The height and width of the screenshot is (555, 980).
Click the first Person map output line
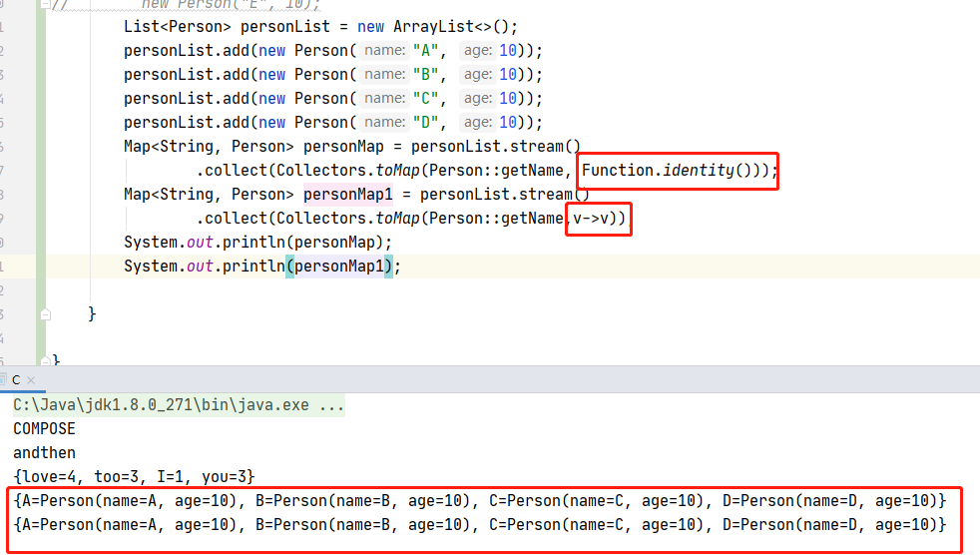point(479,501)
